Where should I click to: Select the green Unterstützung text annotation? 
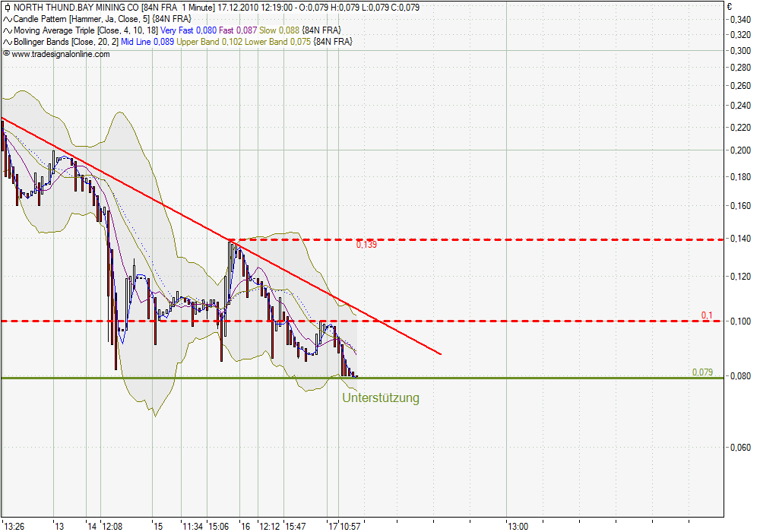[x=380, y=397]
